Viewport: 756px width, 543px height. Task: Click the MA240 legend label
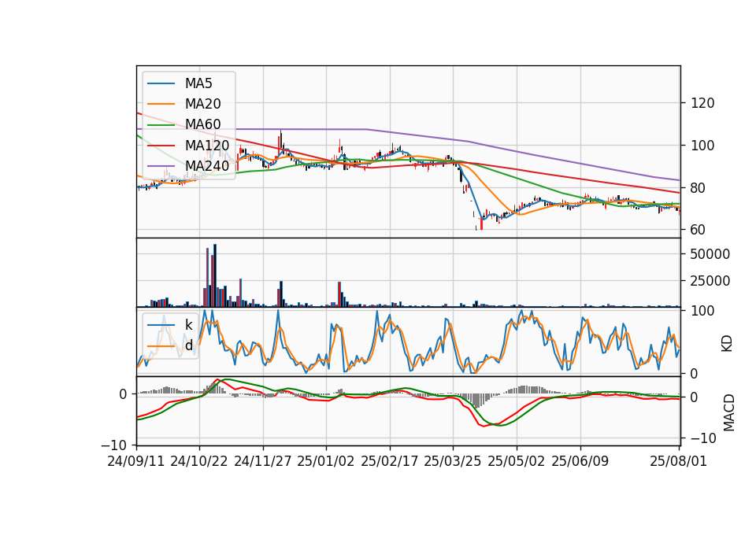[207, 166]
